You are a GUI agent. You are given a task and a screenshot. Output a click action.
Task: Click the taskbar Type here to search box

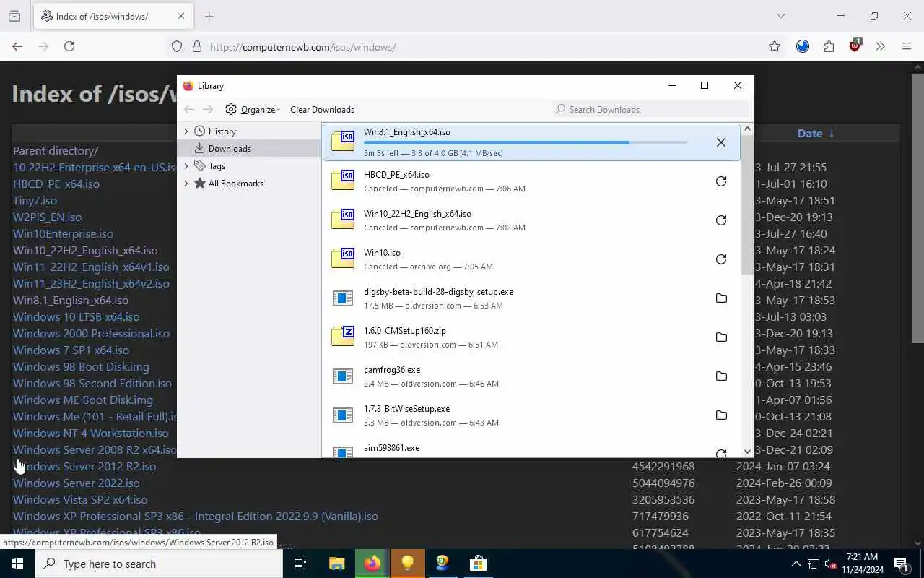pos(159,564)
